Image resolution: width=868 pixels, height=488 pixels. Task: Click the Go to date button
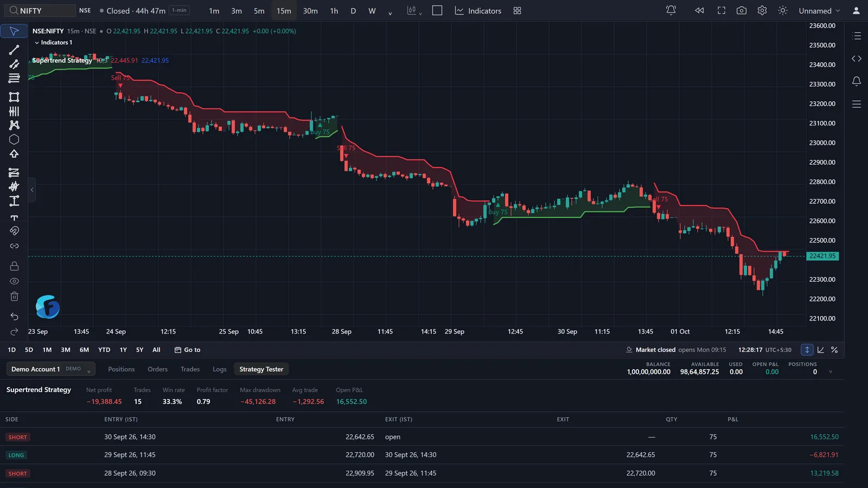187,350
